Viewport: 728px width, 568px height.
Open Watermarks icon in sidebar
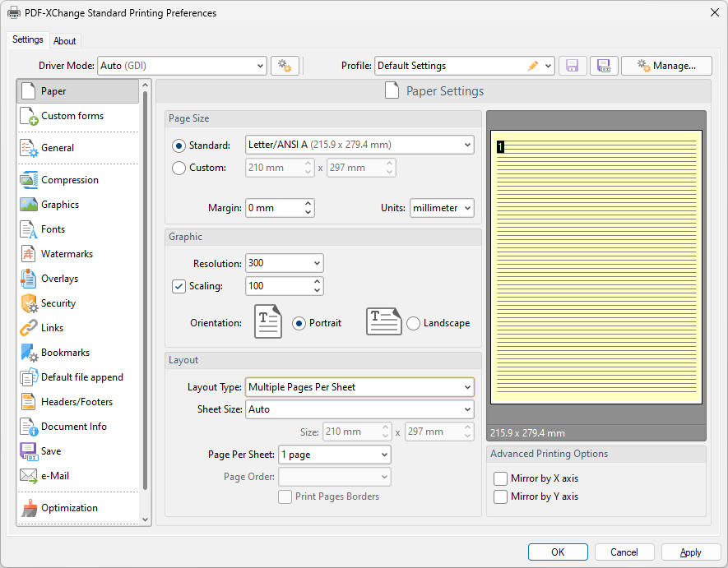[28, 254]
